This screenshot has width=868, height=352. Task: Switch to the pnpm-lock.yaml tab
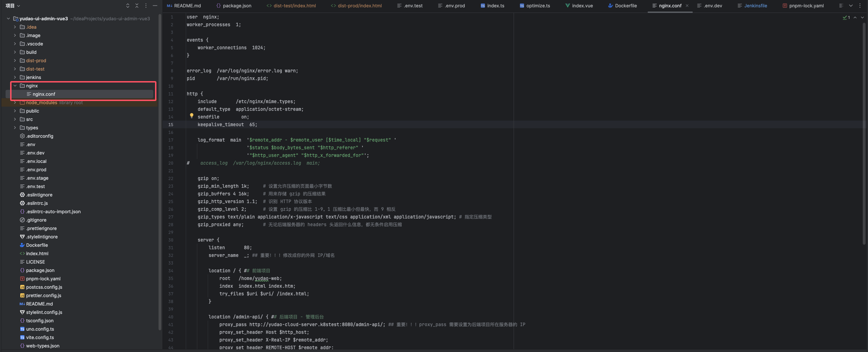803,6
